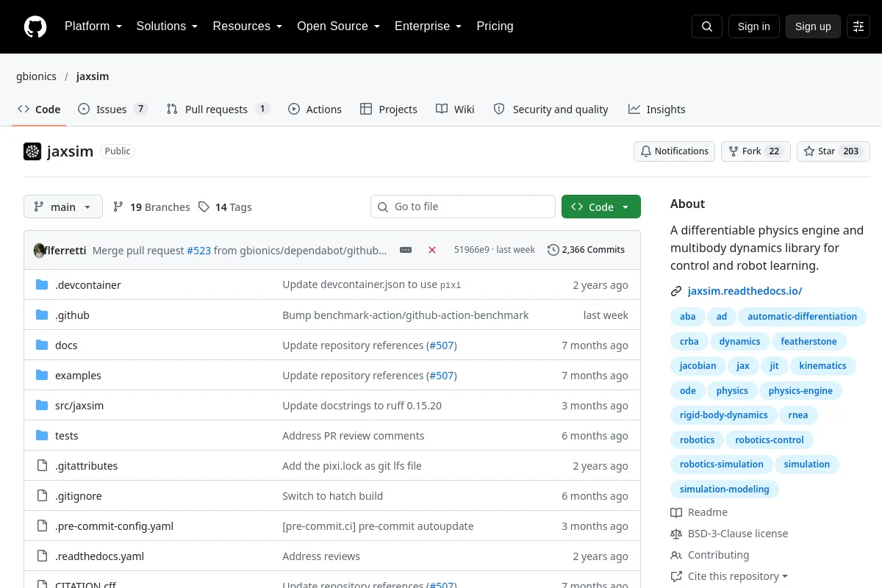
Task: Click the Pricing link in header
Action: (x=495, y=26)
